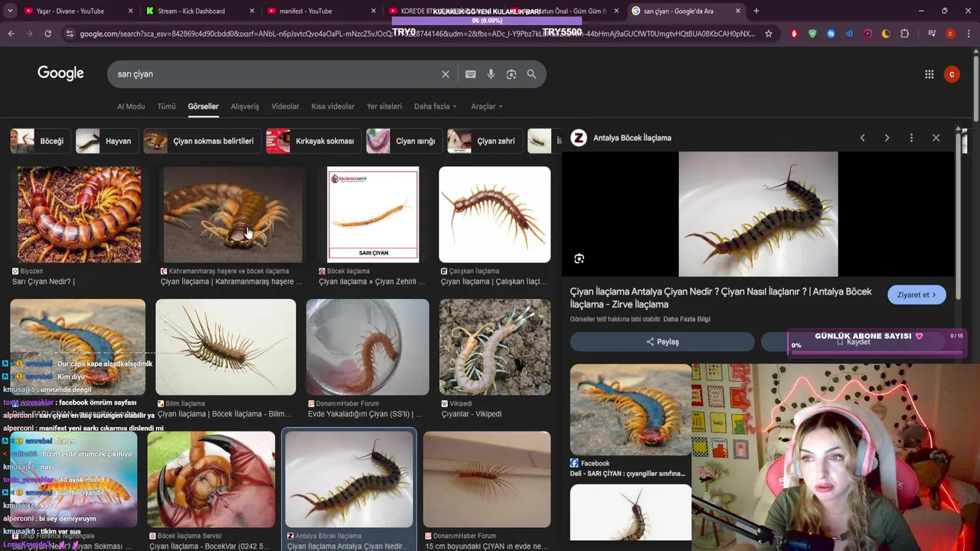Viewport: 980px width, 551px height.
Task: Click the Paylaş share button
Action: point(662,342)
